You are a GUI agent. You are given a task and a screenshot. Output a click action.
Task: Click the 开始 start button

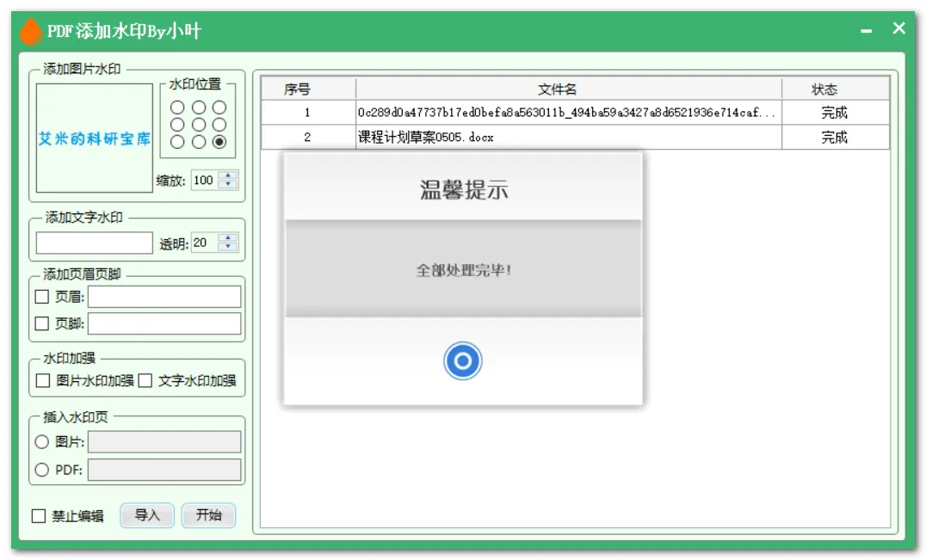208,515
